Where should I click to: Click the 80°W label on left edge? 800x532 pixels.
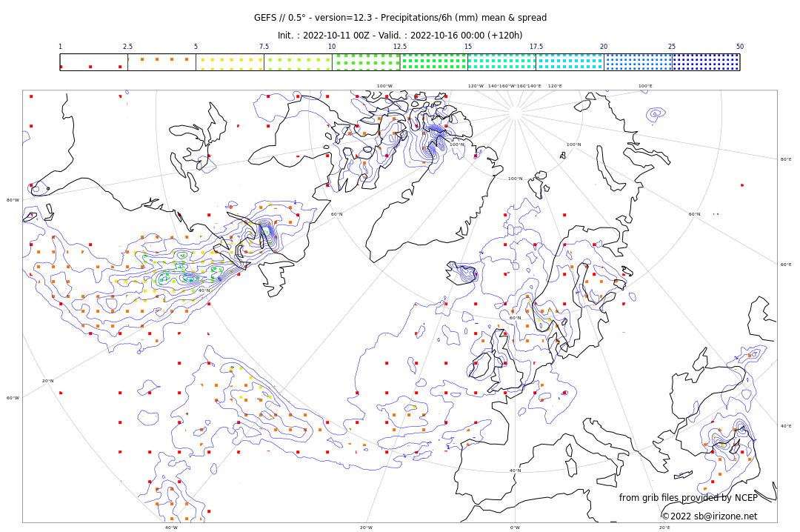(13, 200)
